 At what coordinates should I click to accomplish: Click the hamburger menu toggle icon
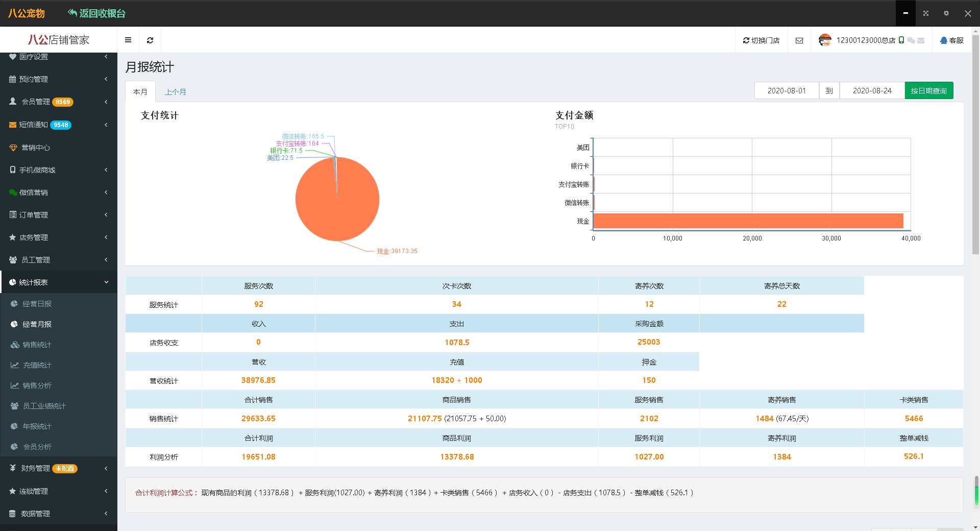pos(128,40)
